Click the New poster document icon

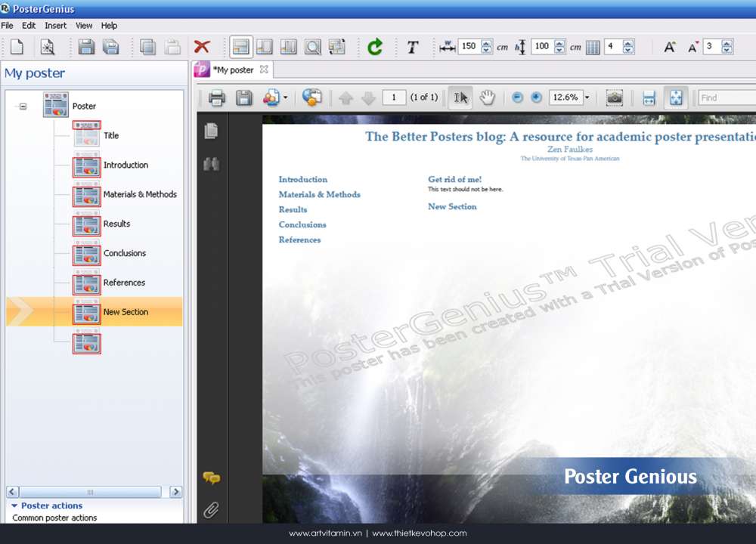click(x=17, y=47)
